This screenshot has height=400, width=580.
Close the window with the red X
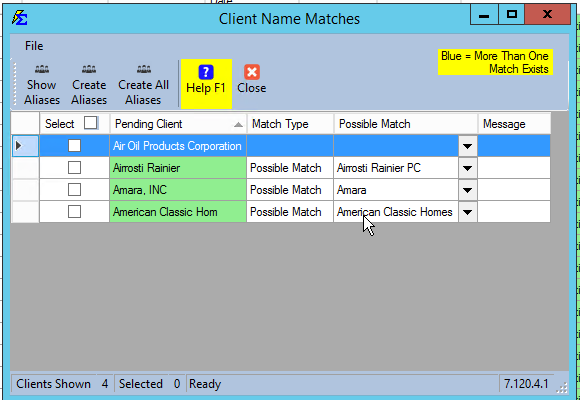click(x=548, y=14)
